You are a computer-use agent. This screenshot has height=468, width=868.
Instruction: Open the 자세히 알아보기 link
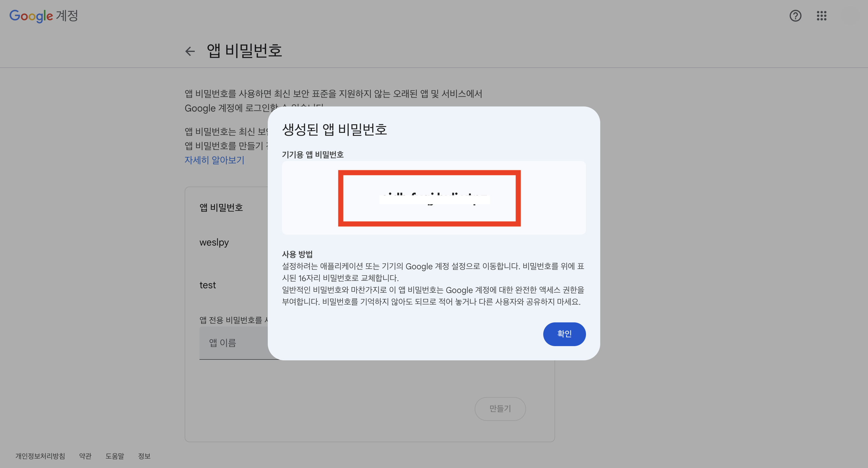214,160
